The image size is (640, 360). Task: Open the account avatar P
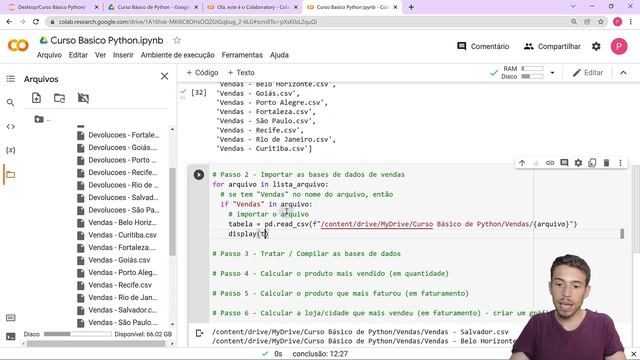(619, 47)
